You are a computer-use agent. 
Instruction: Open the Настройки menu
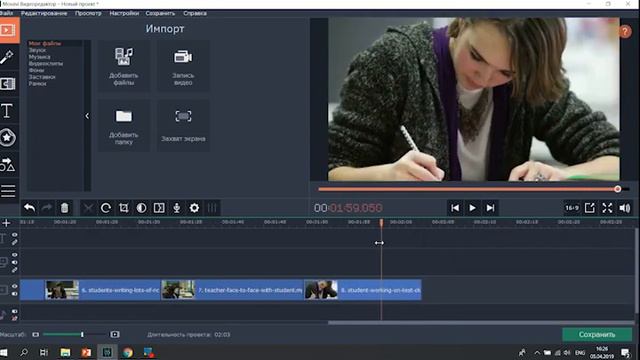(x=124, y=13)
